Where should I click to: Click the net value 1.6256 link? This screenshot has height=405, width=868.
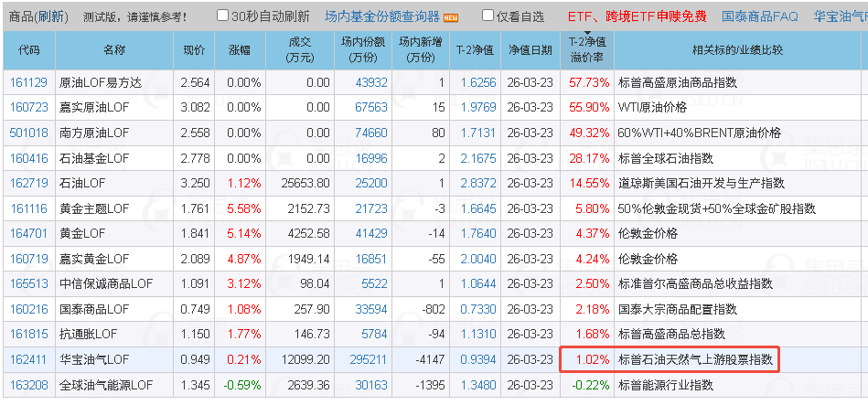coord(478,83)
